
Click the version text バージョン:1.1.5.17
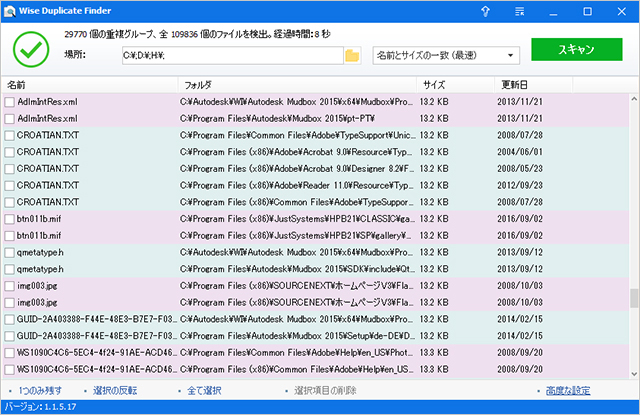pos(40,407)
